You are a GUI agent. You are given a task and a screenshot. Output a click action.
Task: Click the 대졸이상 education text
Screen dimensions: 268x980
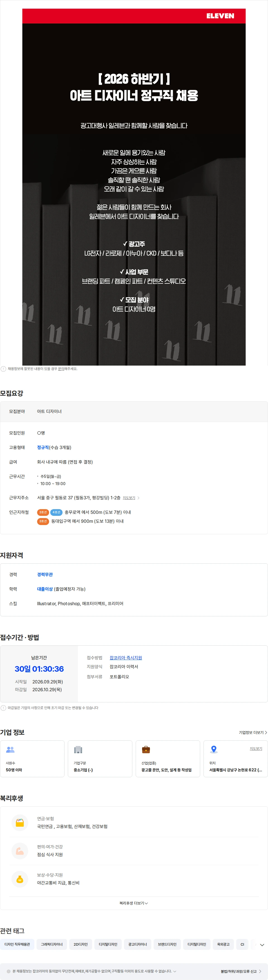(45, 589)
